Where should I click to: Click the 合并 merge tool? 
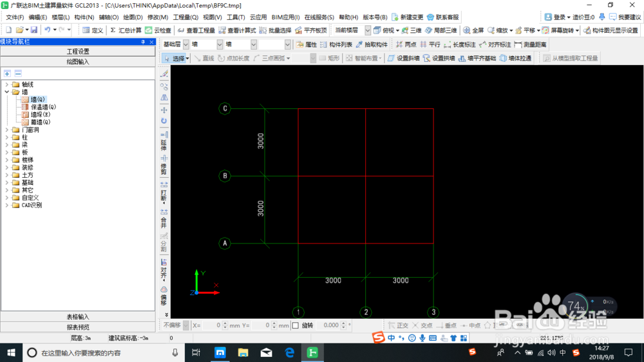pyautogui.click(x=164, y=218)
